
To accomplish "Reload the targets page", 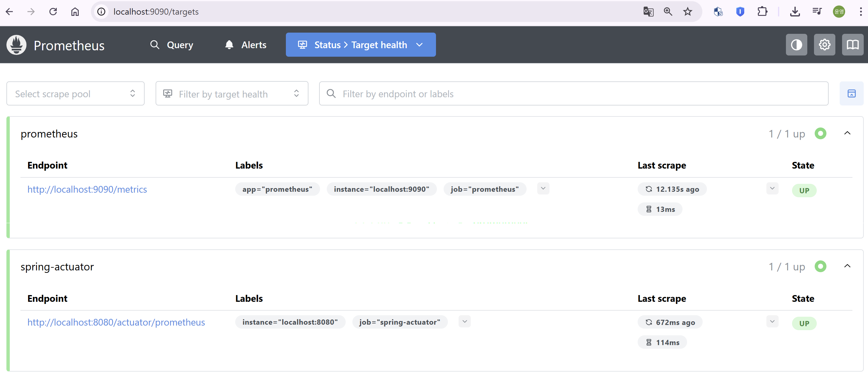I will click(53, 12).
